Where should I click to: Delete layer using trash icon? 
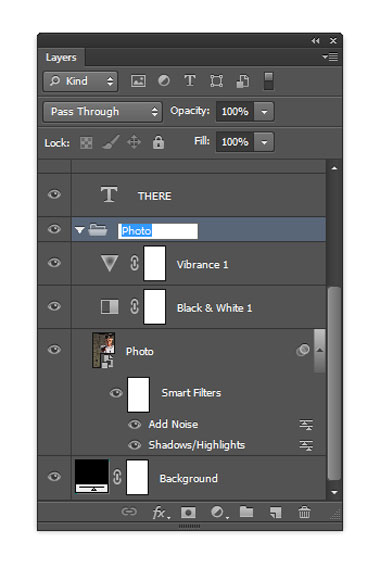point(304,512)
